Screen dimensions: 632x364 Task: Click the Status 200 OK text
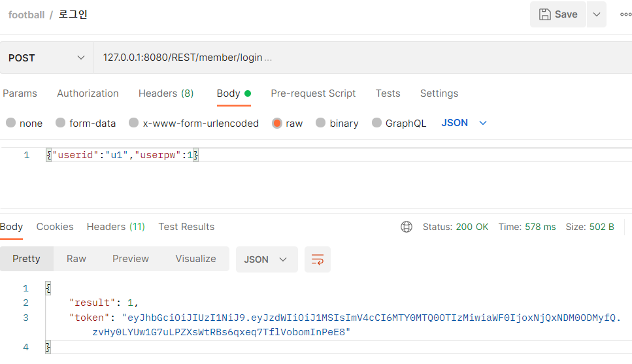click(x=456, y=227)
